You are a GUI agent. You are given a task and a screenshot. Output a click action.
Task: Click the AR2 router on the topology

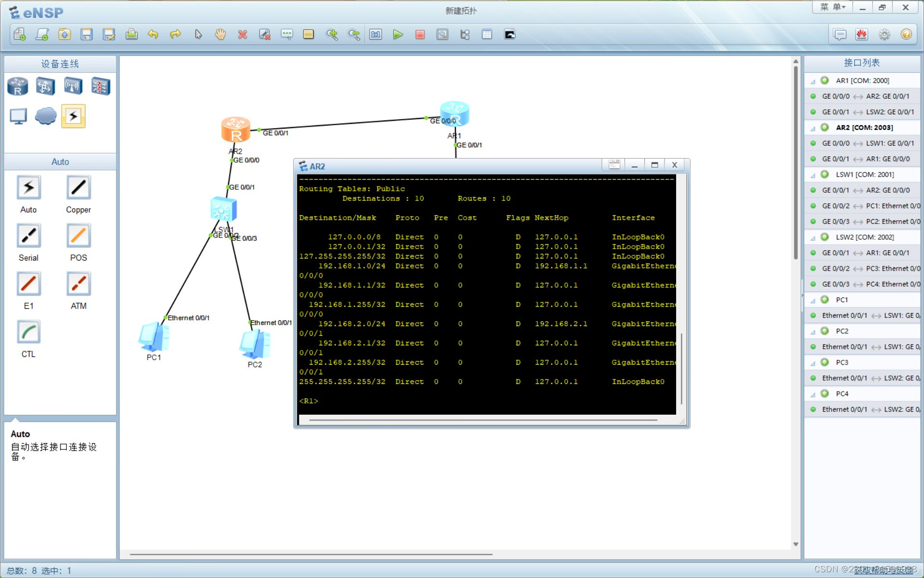coord(235,130)
